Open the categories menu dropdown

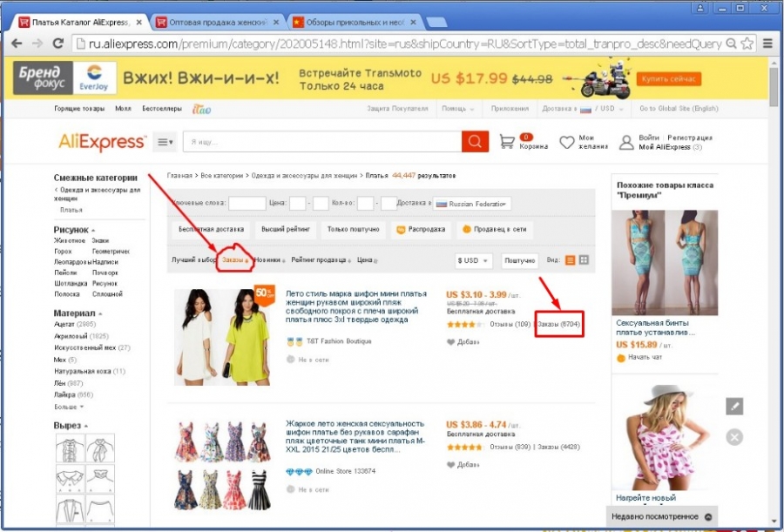click(x=165, y=142)
